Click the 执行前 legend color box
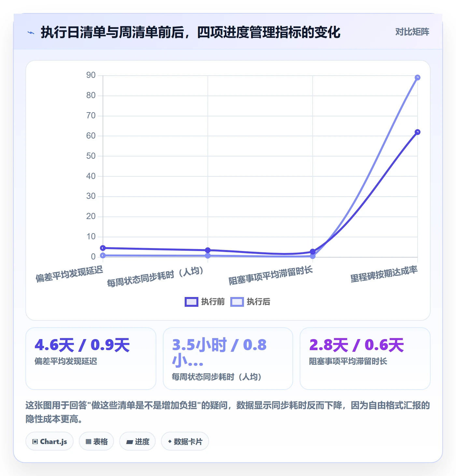This screenshot has width=456, height=476. click(x=192, y=302)
